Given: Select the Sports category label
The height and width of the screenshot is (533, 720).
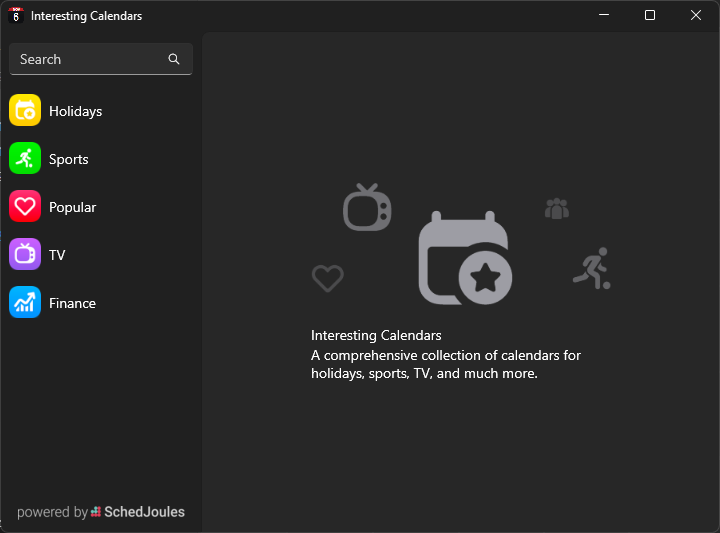Looking at the screenshot, I should [69, 159].
